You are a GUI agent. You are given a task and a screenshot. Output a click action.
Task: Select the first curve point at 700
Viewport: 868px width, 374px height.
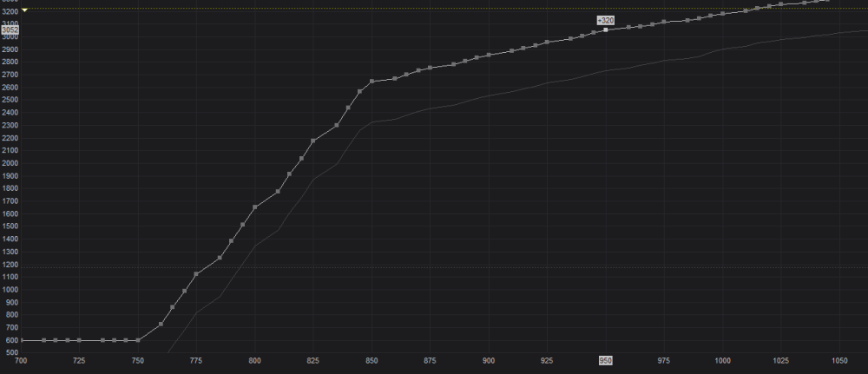click(21, 340)
